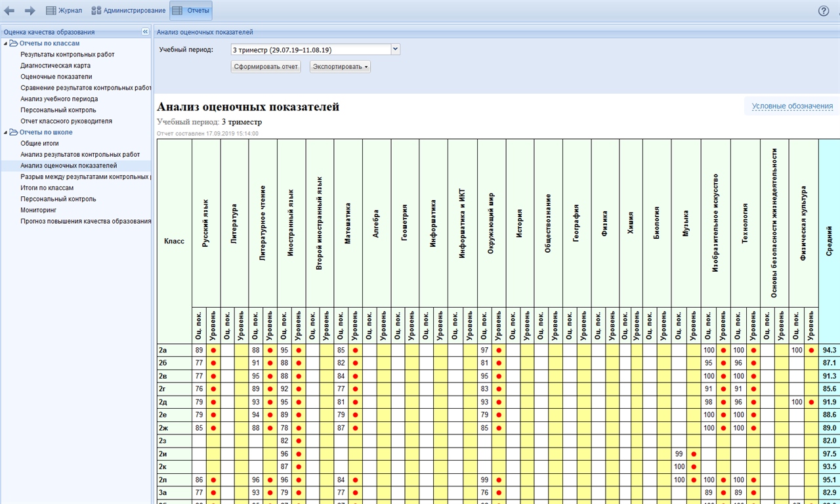840x504 pixels.
Task: Click the Русский язык column header
Action: click(205, 222)
